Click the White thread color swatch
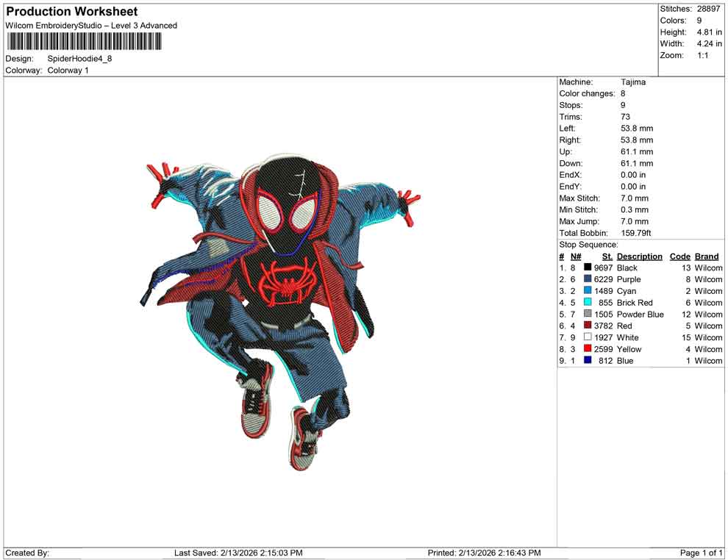This screenshot has height=560, width=728. point(587,337)
